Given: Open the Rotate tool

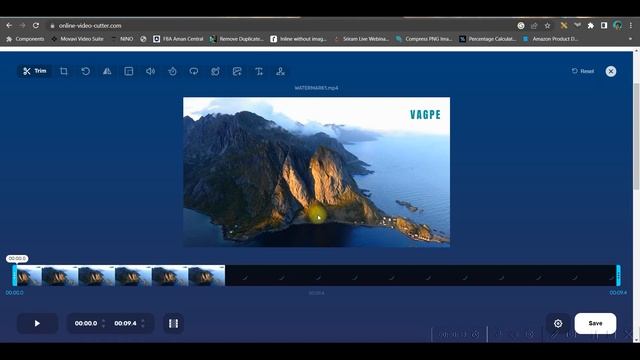Looking at the screenshot, I should (85, 71).
